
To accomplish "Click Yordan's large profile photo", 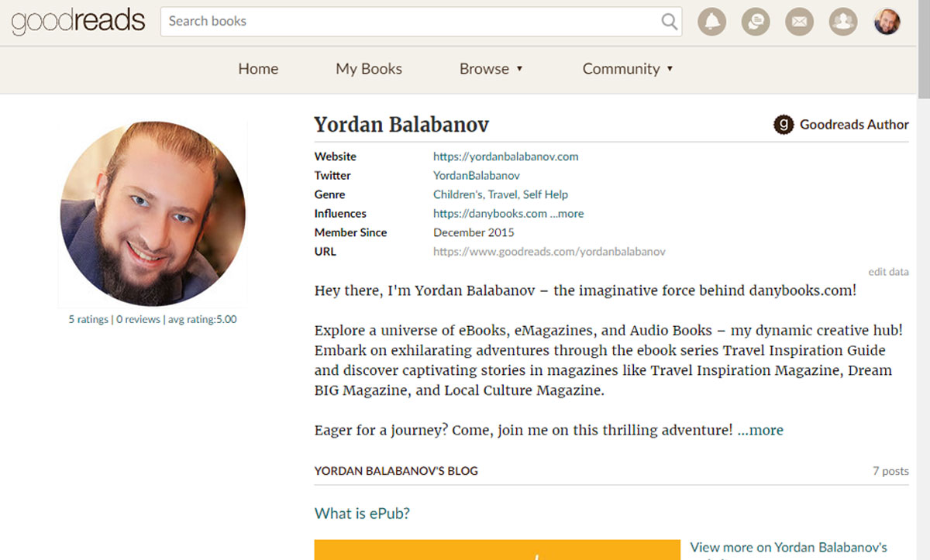I will click(x=152, y=215).
